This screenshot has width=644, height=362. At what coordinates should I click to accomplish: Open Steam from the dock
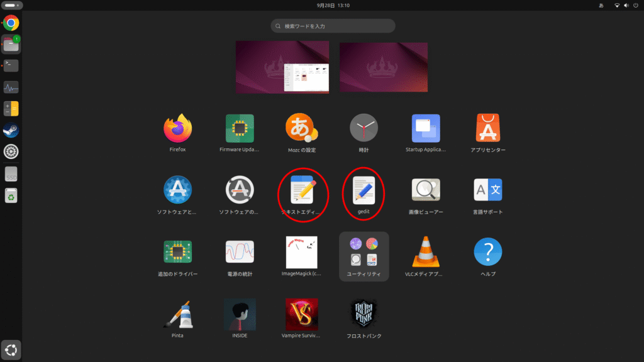(11, 130)
